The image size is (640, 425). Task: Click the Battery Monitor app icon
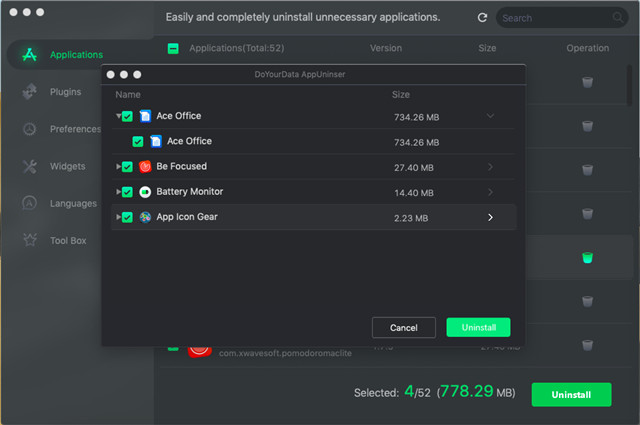point(145,192)
